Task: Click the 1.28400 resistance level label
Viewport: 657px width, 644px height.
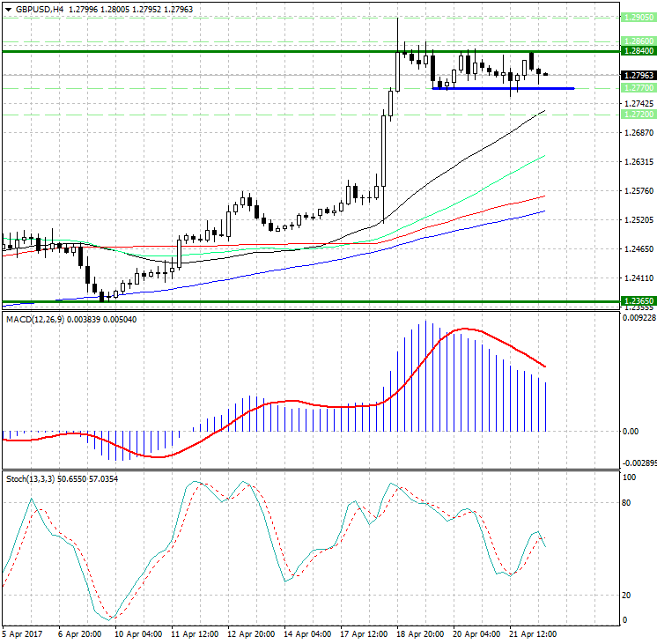Action: [639, 51]
